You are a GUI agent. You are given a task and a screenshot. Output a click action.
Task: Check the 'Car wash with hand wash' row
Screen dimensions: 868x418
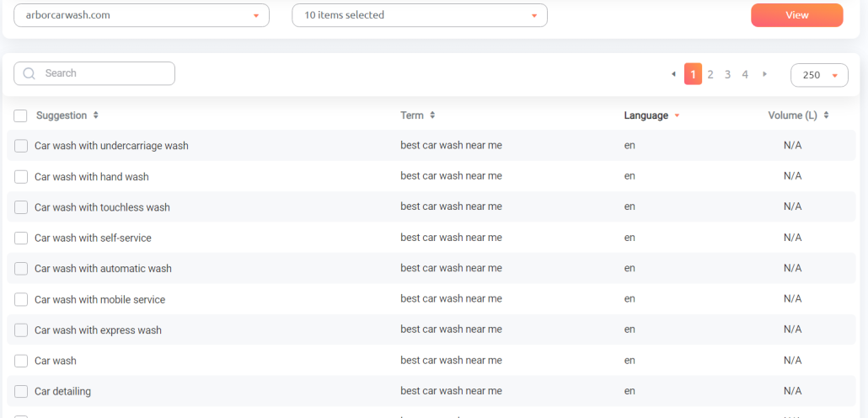click(21, 177)
